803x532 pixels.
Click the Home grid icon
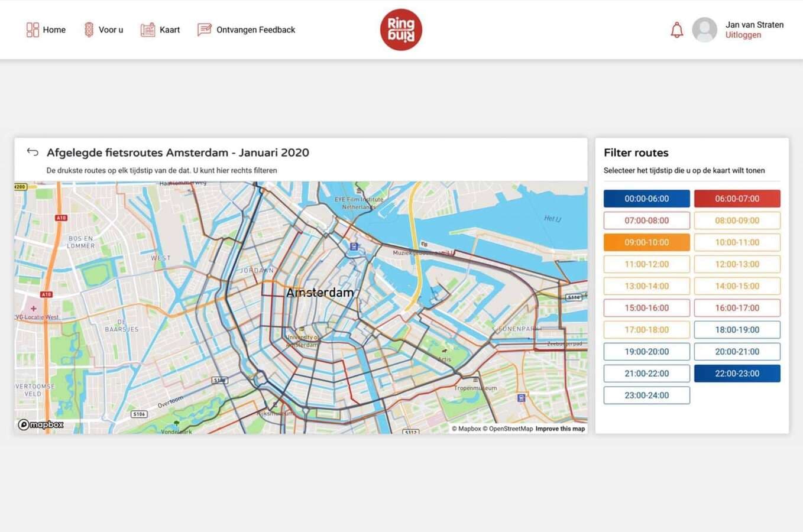coord(33,30)
